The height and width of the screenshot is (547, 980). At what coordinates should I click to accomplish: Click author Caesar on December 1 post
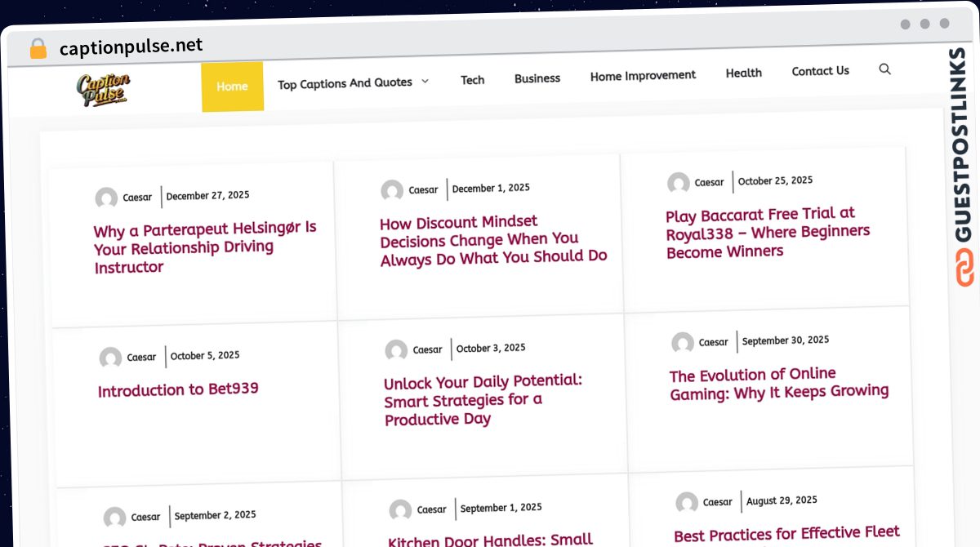pyautogui.click(x=423, y=190)
